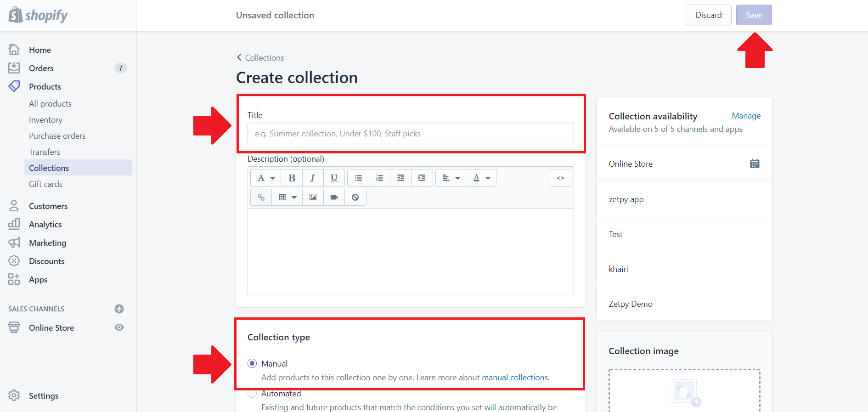
Task: Open Discounts via the percent badge icon
Action: point(14,261)
